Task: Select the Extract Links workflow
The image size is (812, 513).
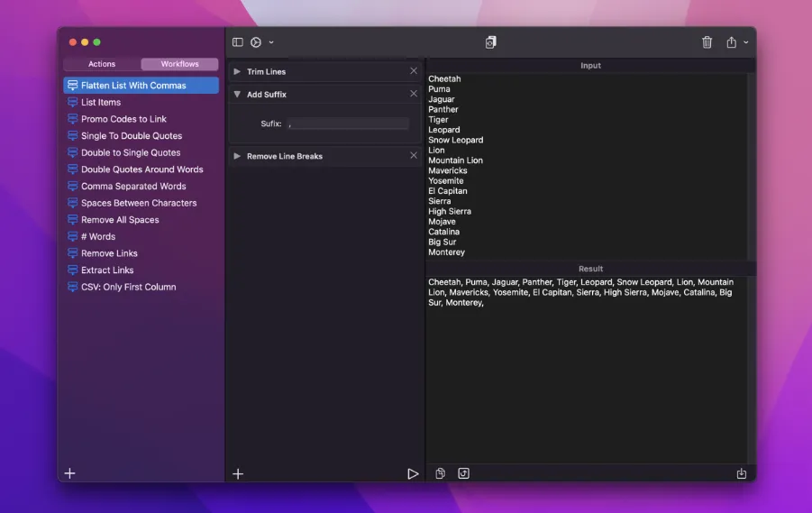Action: (141, 270)
